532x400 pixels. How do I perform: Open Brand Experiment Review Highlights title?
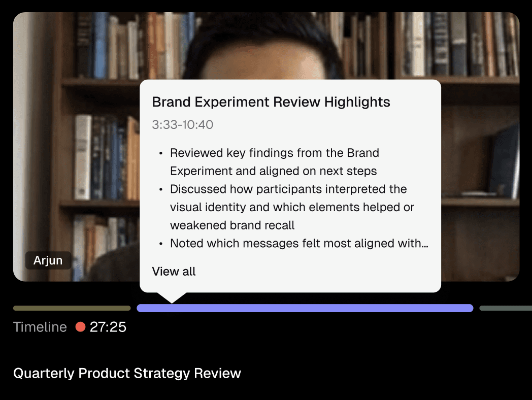tap(271, 102)
